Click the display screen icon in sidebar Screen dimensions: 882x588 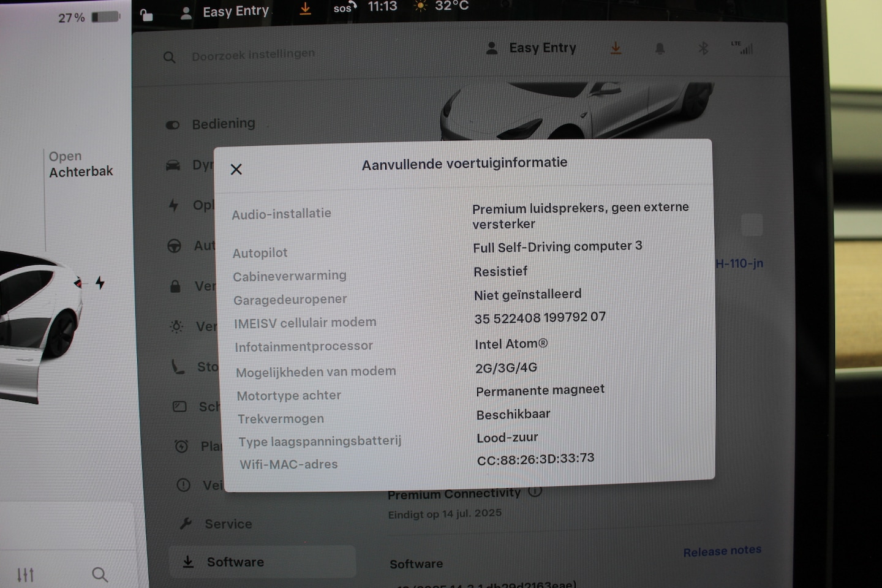click(179, 407)
